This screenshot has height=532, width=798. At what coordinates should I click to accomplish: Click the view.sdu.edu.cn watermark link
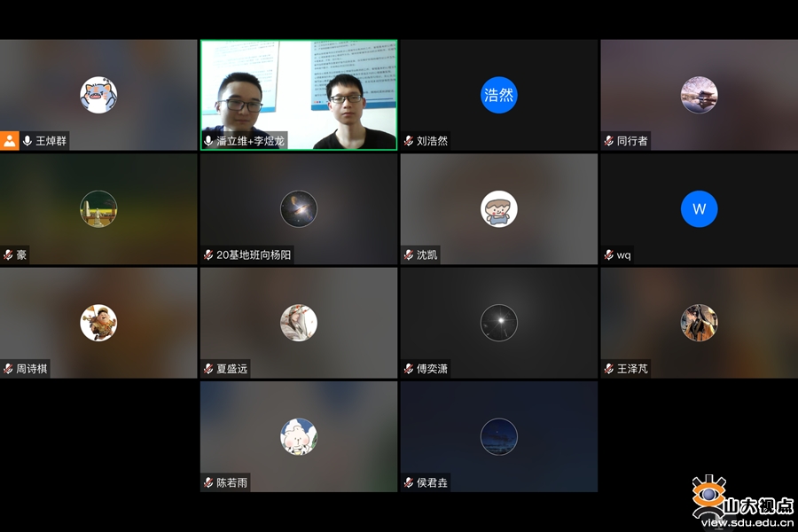click(x=747, y=523)
